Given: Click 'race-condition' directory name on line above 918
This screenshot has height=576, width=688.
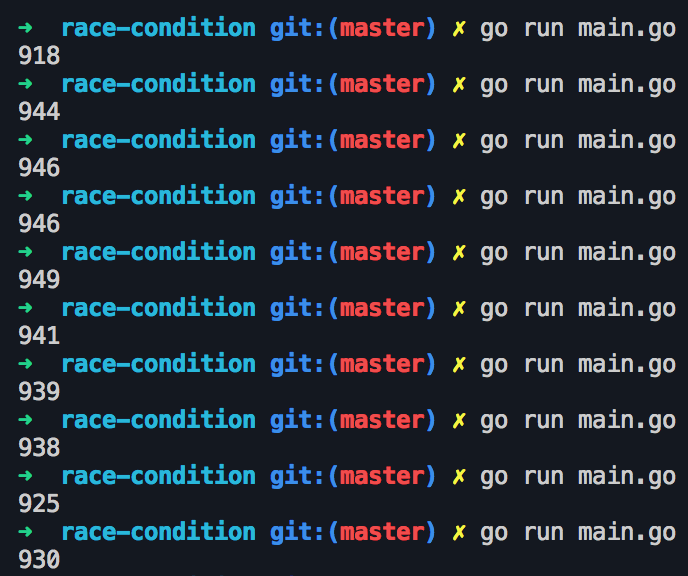Looking at the screenshot, I should pos(158,28).
